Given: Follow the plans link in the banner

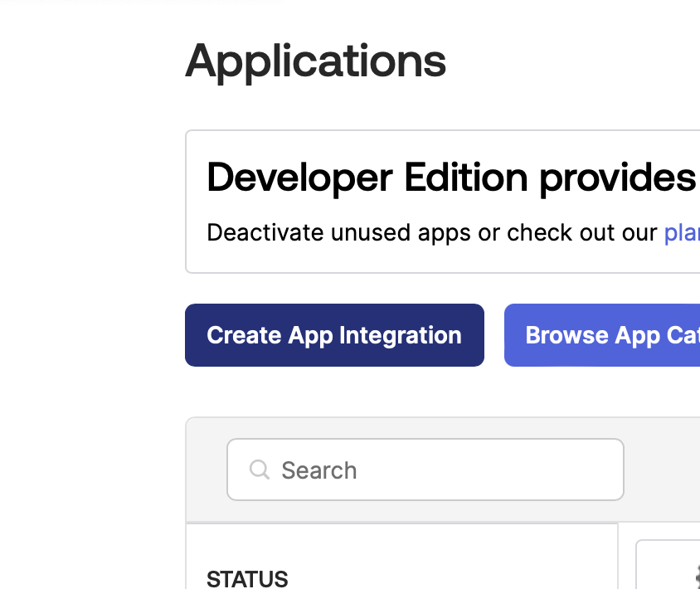Looking at the screenshot, I should click(682, 233).
